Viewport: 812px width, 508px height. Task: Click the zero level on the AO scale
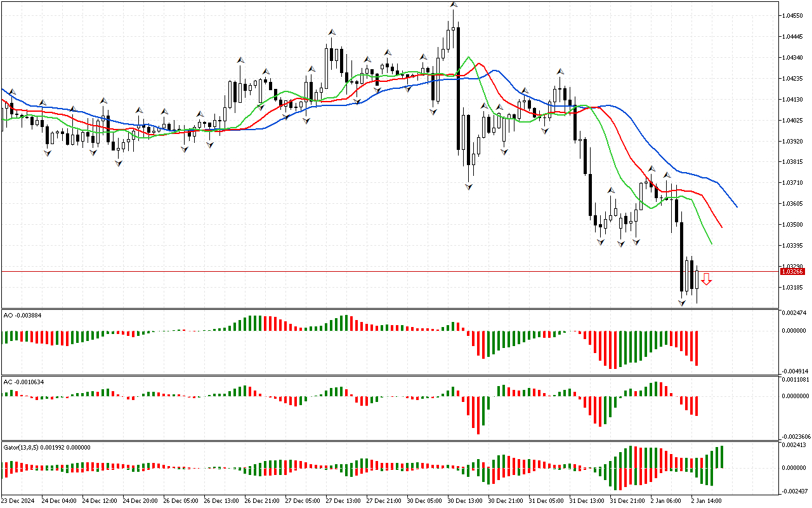click(793, 331)
